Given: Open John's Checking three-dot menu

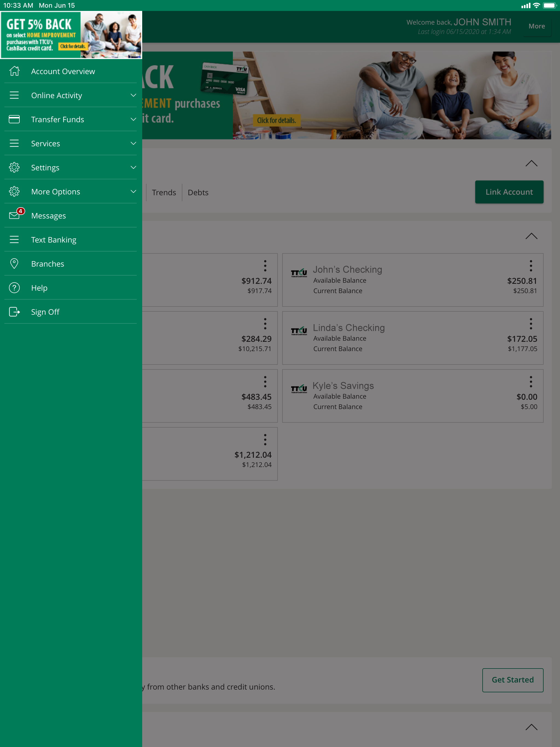Looking at the screenshot, I should [x=531, y=266].
